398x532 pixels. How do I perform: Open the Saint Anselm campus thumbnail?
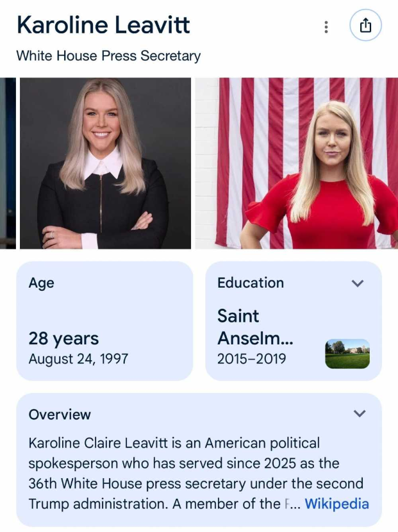point(347,354)
